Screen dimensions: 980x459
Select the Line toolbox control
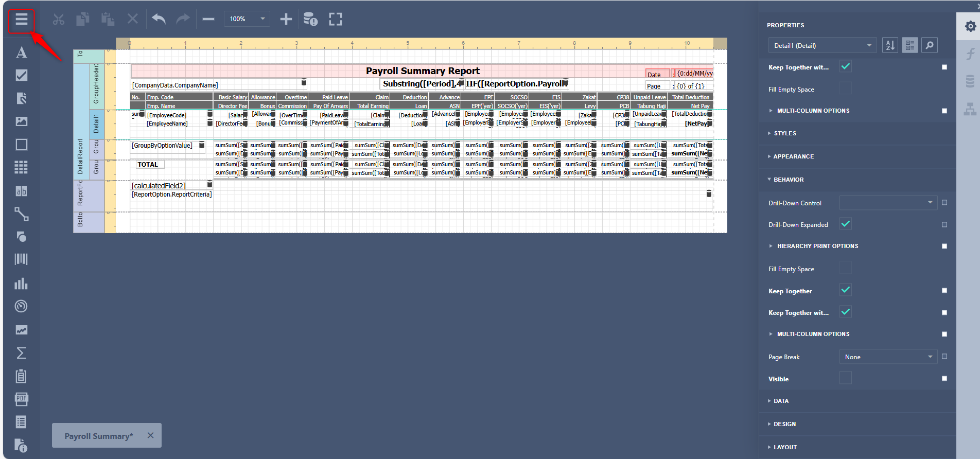click(21, 214)
